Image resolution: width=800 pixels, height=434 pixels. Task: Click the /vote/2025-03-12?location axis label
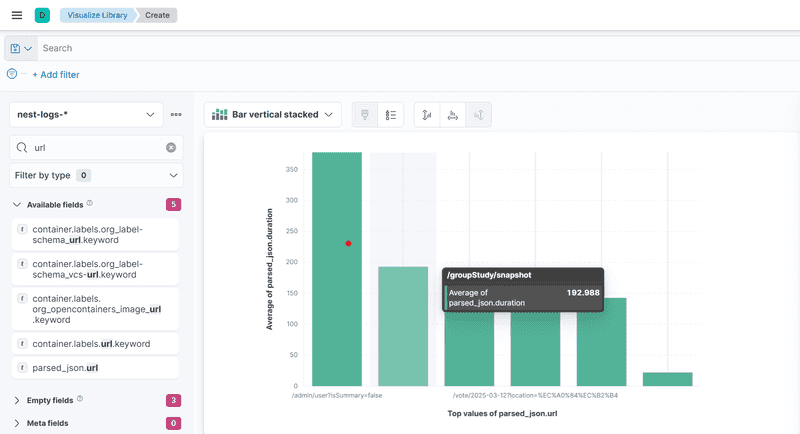click(535, 395)
